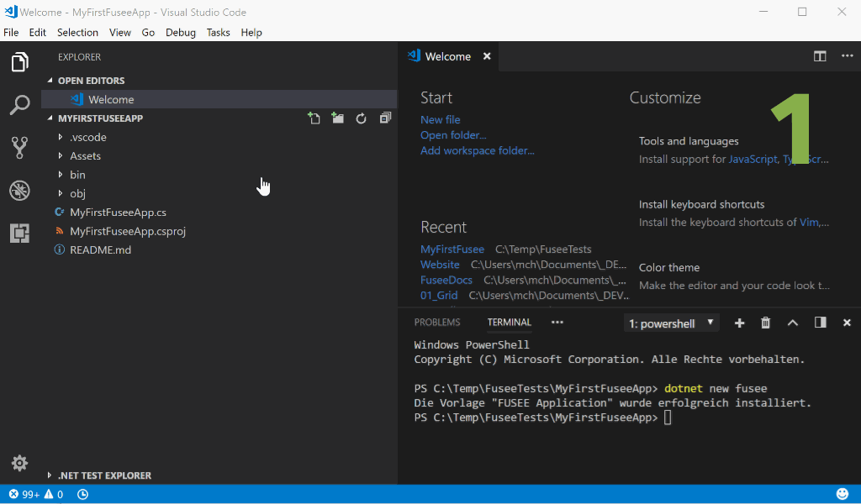The image size is (861, 504).
Task: Open the Edit menu
Action: click(37, 33)
